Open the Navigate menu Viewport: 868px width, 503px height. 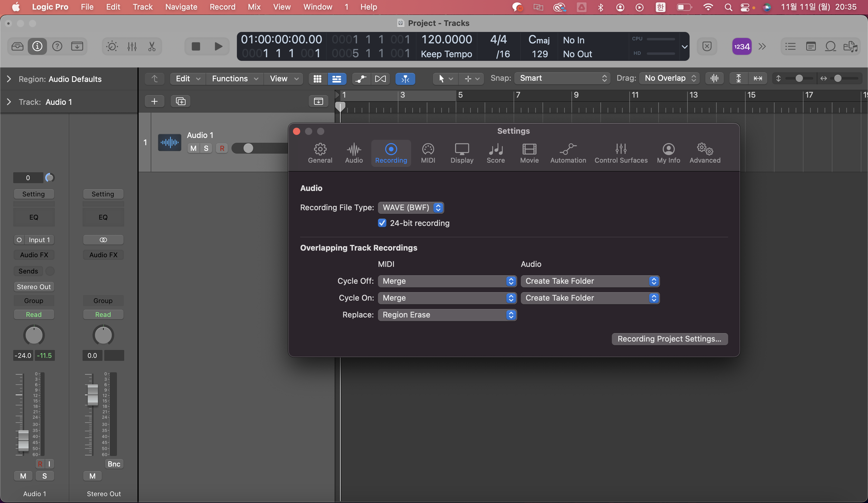[x=181, y=7]
